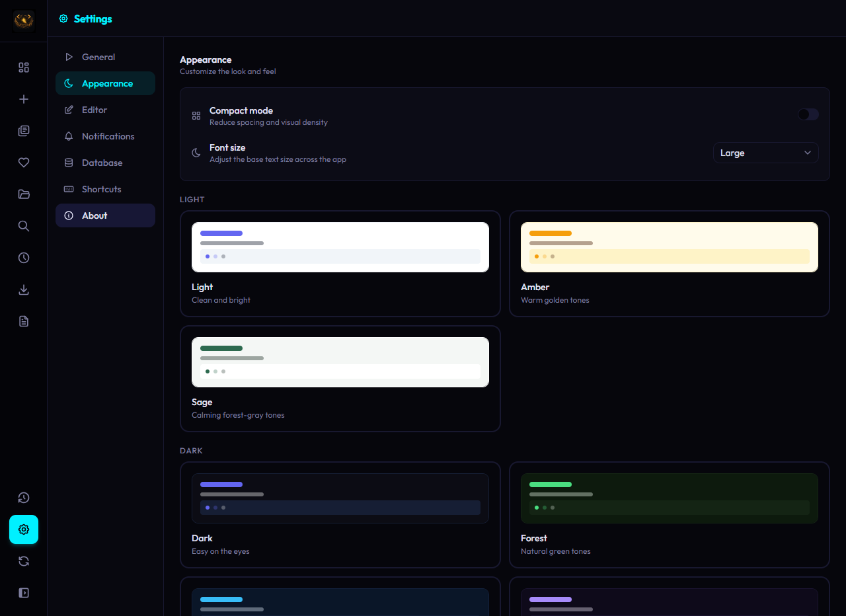This screenshot has height=616, width=846.
Task: Click "Reduce spacing and visual density" text
Action: (268, 122)
